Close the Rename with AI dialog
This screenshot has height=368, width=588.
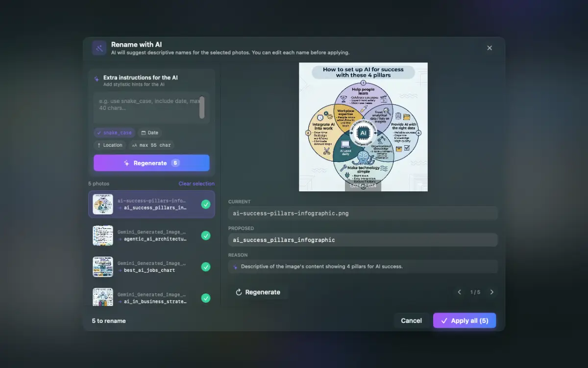(490, 48)
